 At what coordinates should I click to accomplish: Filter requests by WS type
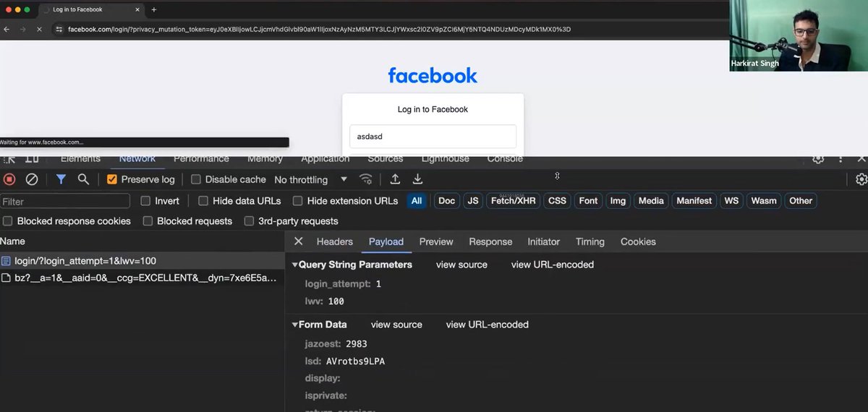point(732,201)
